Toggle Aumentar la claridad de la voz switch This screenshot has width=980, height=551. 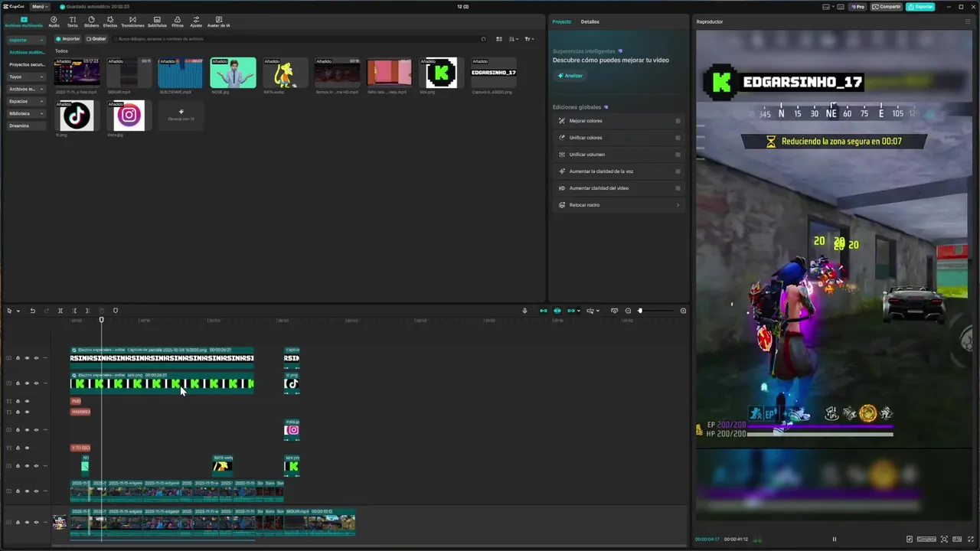pos(678,171)
